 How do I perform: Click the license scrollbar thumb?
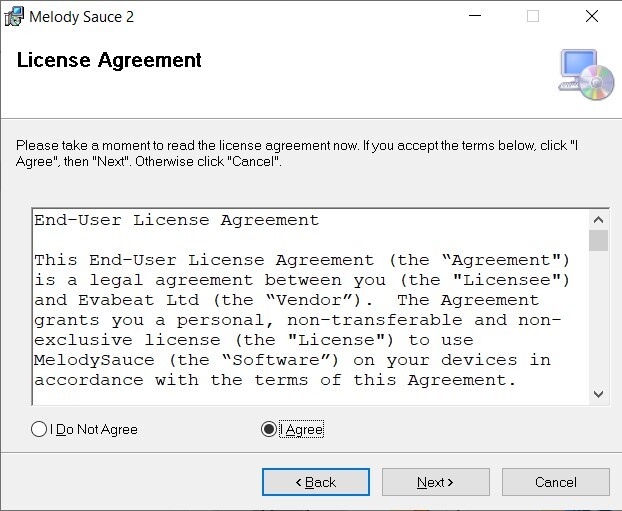(598, 241)
